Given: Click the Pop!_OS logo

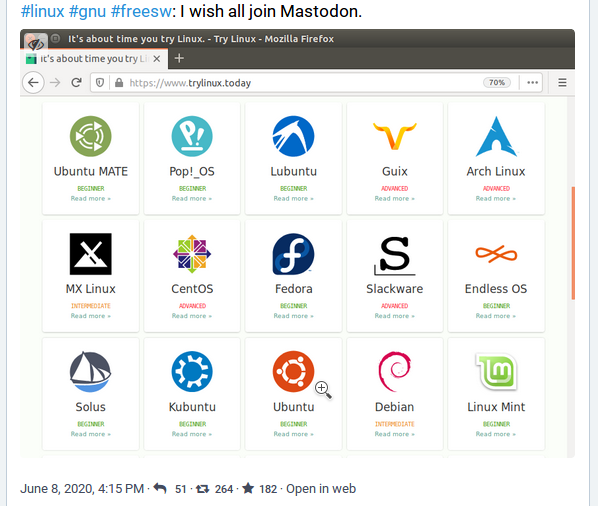Looking at the screenshot, I should [x=192, y=136].
